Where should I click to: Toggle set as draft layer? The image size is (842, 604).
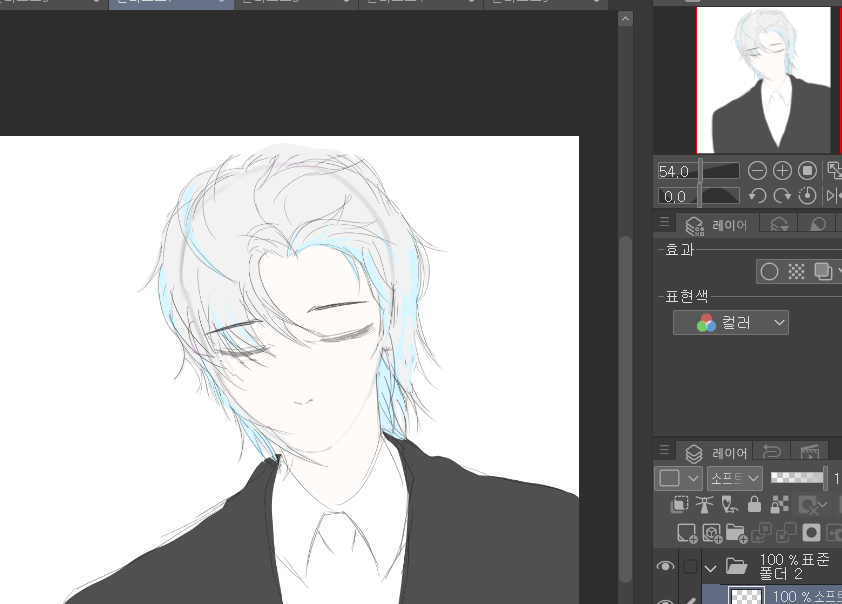(729, 505)
